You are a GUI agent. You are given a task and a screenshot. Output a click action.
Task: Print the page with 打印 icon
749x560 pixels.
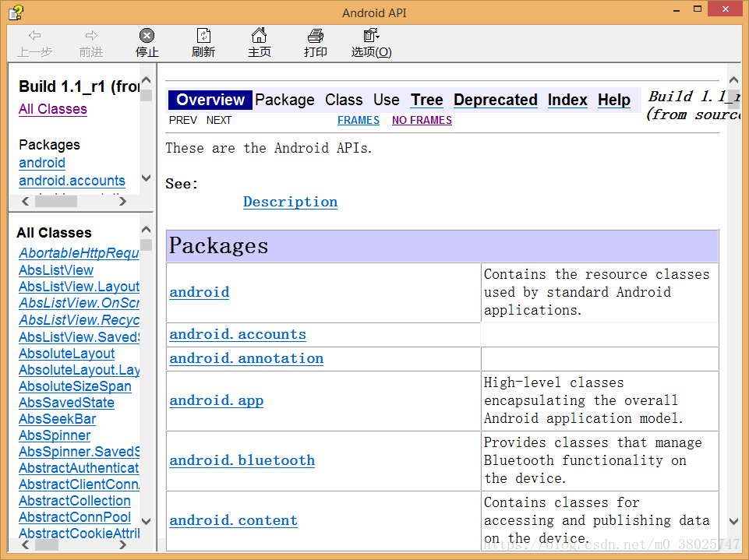click(x=316, y=35)
